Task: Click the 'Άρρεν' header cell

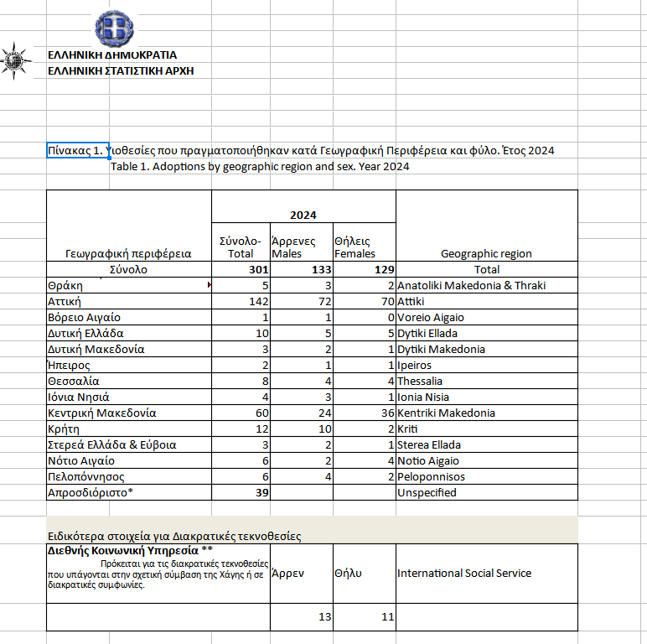Action: (x=302, y=573)
